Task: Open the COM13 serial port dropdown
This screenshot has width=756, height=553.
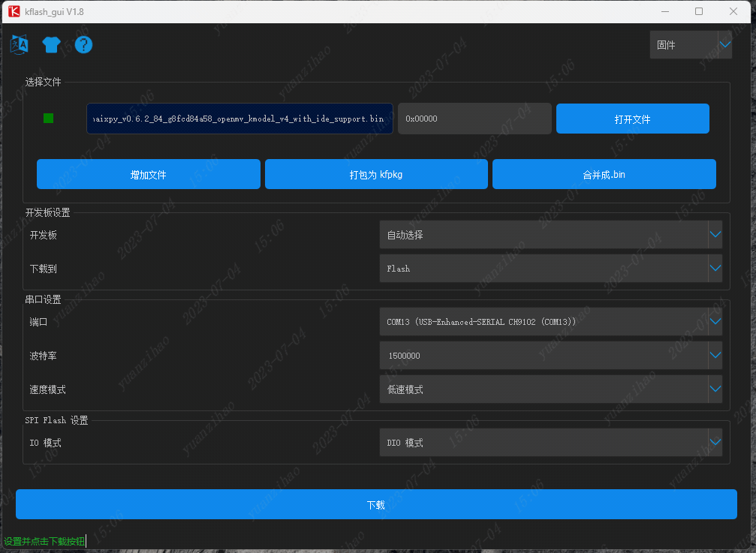Action: [550, 322]
